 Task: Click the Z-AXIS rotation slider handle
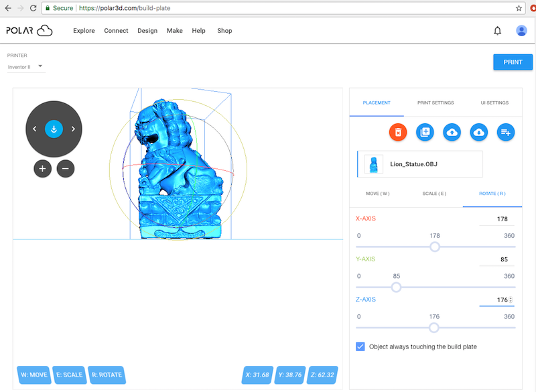pos(433,328)
